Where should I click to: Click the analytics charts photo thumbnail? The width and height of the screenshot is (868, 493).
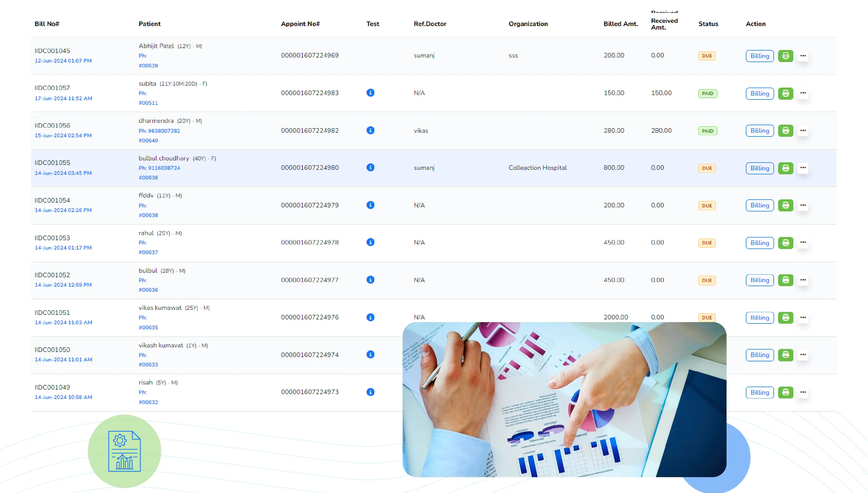tap(564, 400)
